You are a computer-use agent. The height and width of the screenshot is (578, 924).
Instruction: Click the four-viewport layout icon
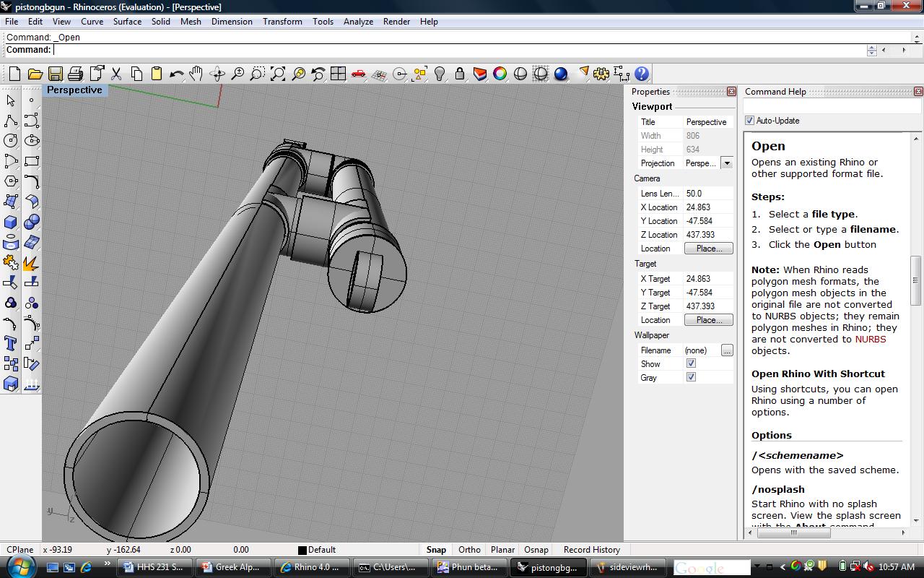pyautogui.click(x=338, y=74)
